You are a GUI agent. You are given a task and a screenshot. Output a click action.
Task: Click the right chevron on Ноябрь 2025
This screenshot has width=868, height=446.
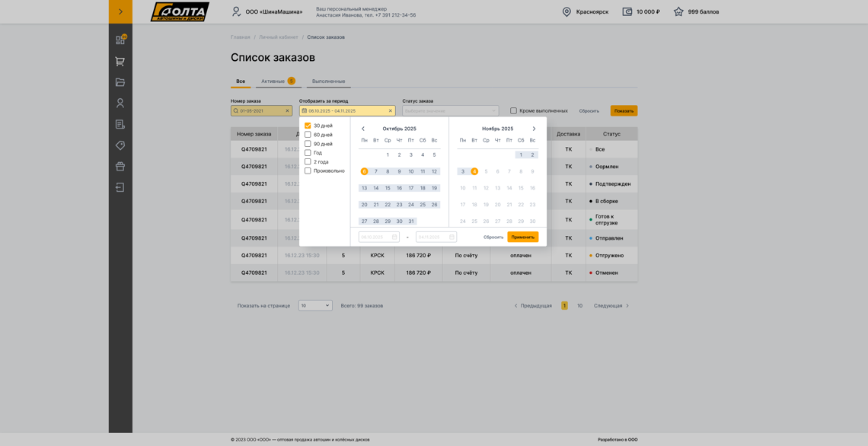(x=534, y=128)
